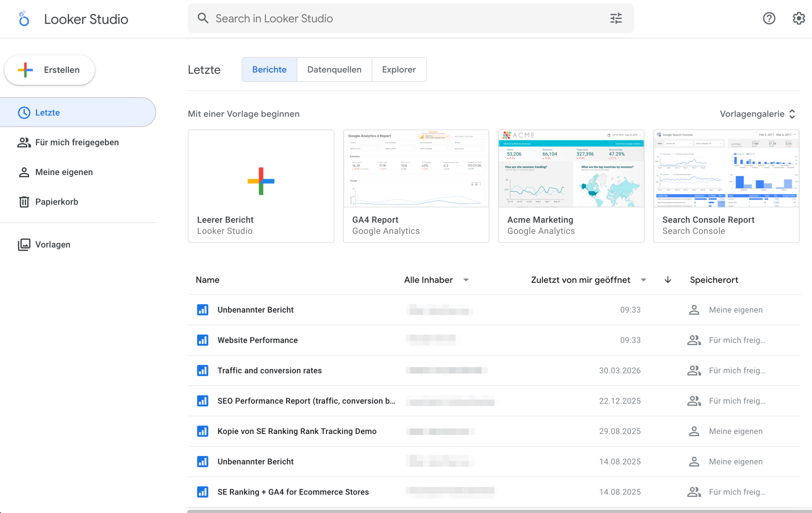Switch to the Explorer tab
This screenshot has width=812, height=513.
tap(399, 69)
